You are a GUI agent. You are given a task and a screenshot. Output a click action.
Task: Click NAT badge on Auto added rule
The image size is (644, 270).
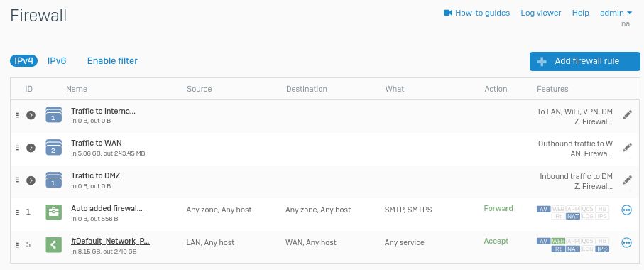pos(572,216)
